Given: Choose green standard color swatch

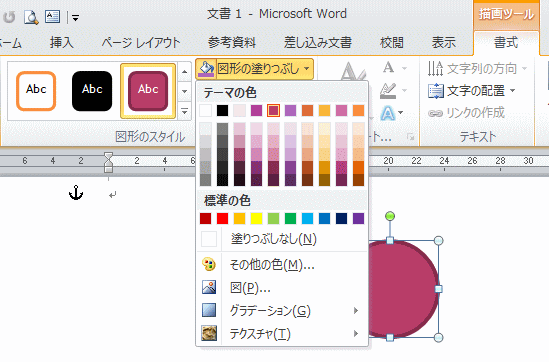Looking at the screenshot, I should tap(291, 218).
